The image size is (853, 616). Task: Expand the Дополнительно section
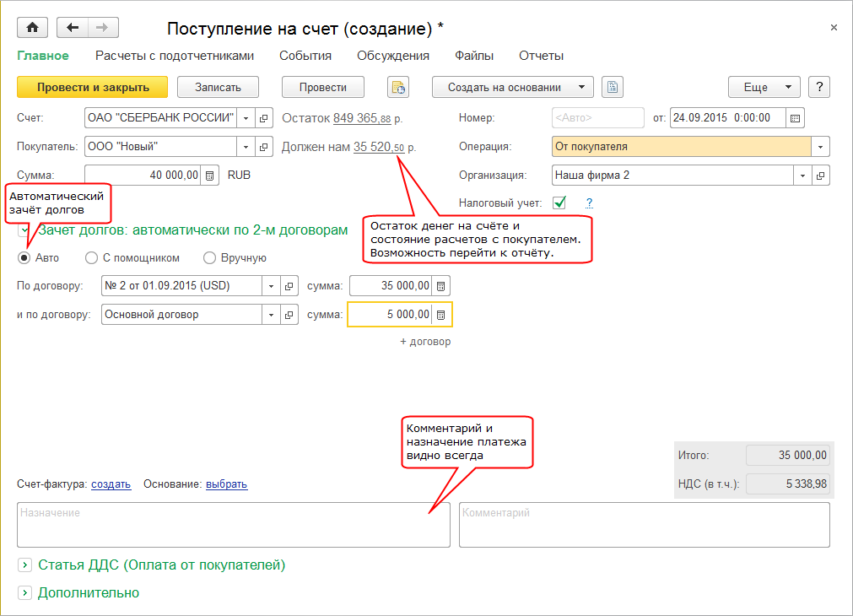(24, 592)
